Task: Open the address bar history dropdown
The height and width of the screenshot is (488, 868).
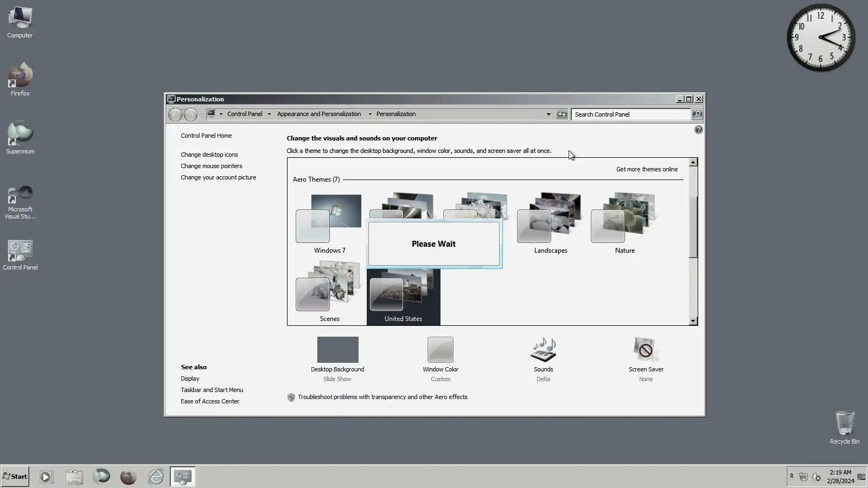Action: [x=548, y=114]
